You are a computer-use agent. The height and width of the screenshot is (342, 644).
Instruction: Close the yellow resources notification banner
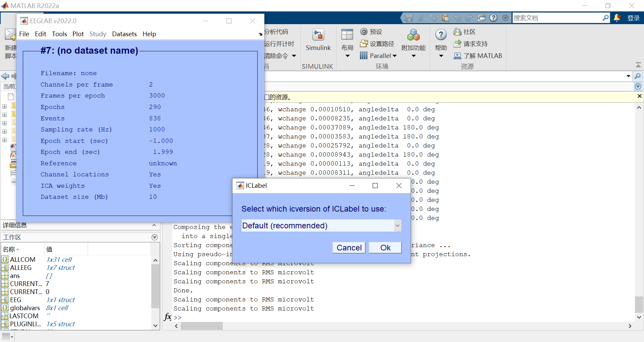pyautogui.click(x=639, y=96)
